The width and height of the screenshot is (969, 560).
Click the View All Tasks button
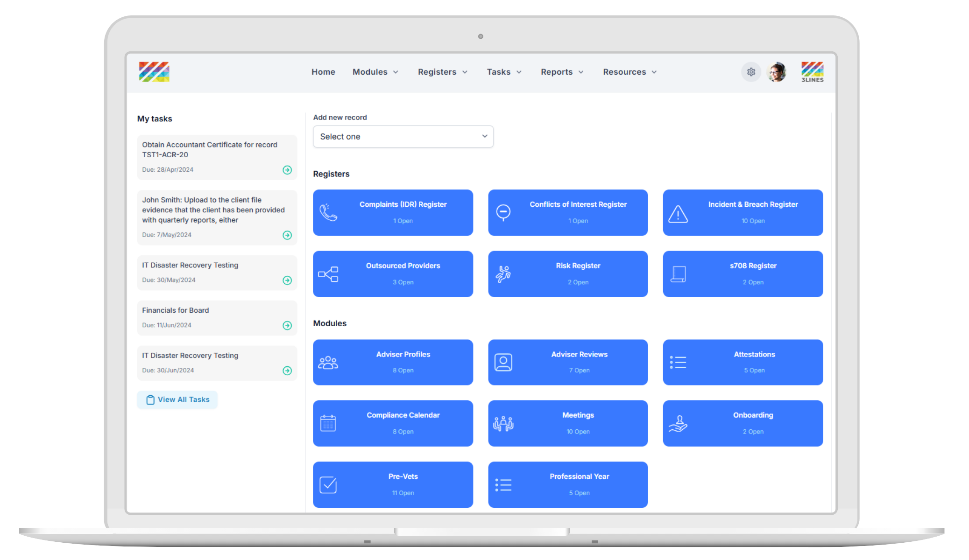tap(177, 399)
